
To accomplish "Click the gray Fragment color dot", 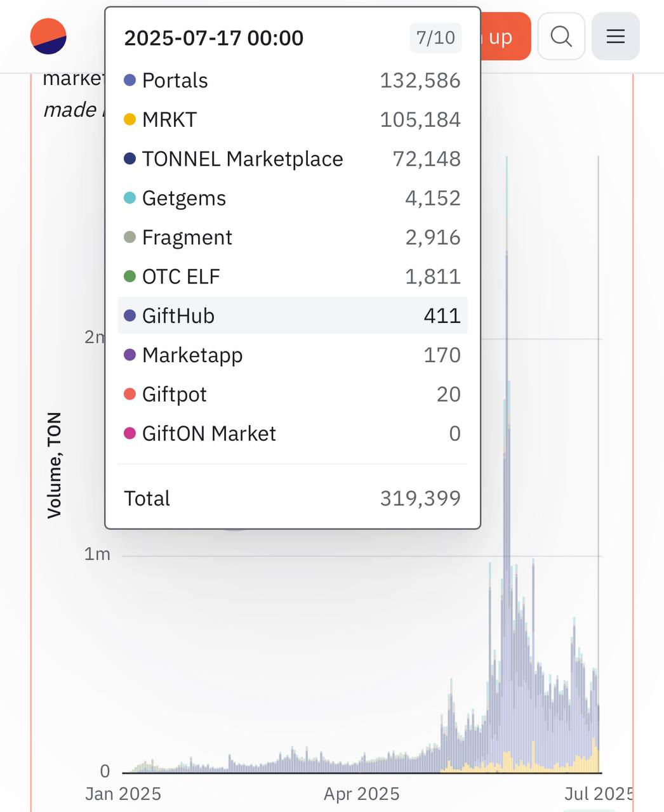I will point(129,237).
